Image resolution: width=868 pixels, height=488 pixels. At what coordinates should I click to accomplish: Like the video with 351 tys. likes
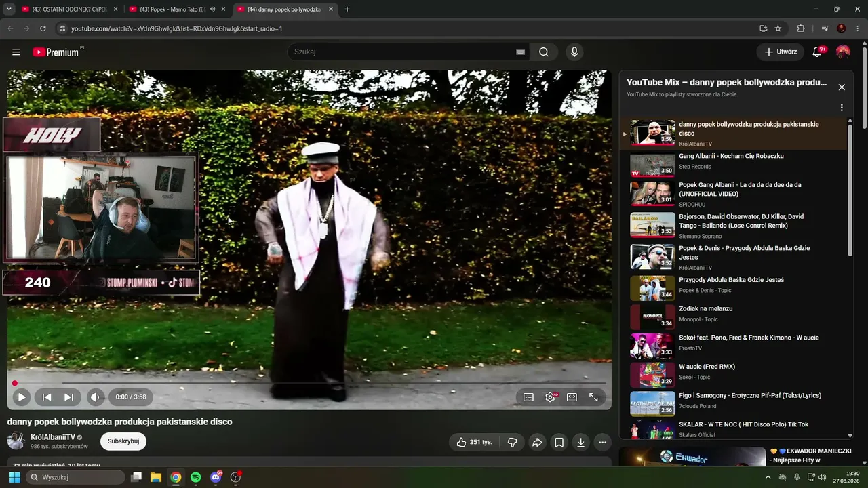coord(475,442)
